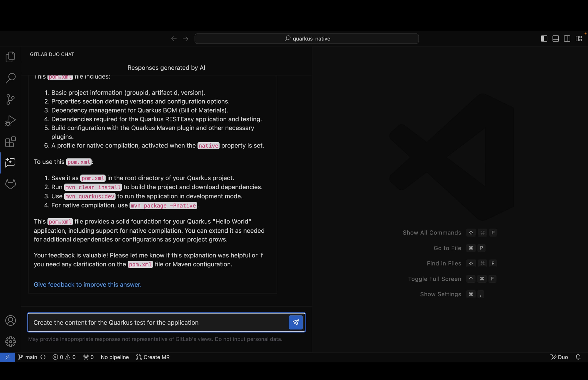Open errors and warnings count in status bar
The width and height of the screenshot is (588, 380).
click(64, 357)
